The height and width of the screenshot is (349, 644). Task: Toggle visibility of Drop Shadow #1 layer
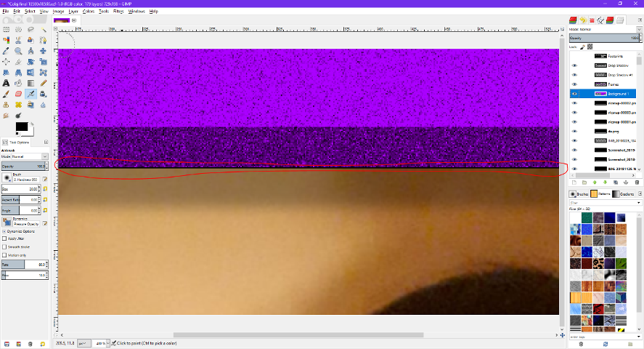574,75
